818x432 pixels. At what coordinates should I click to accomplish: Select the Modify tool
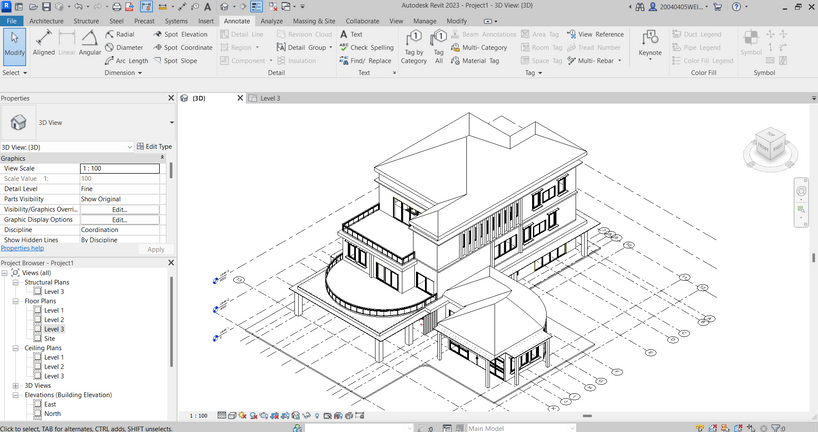[x=14, y=45]
